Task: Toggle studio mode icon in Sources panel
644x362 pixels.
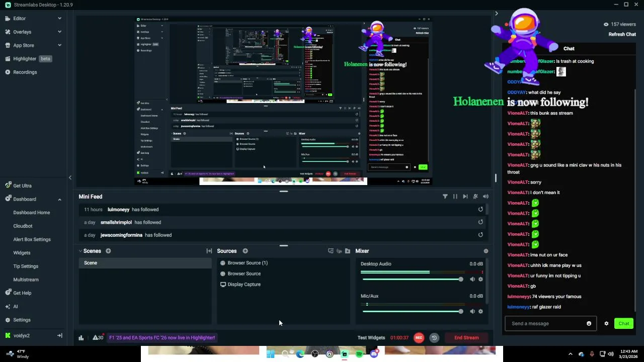Action: tap(331, 251)
